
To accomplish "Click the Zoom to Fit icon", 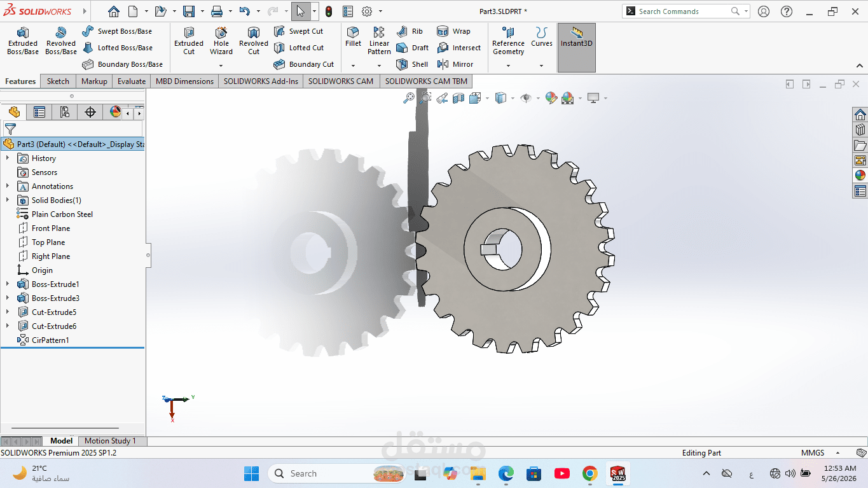I will tap(409, 98).
